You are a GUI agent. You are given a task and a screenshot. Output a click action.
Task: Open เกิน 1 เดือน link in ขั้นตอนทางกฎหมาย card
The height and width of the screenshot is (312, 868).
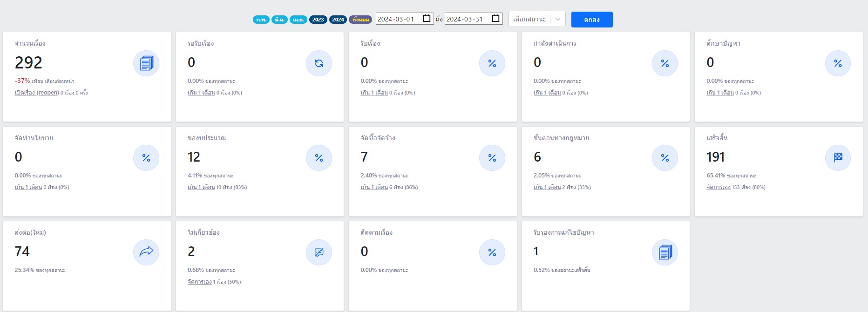click(547, 187)
